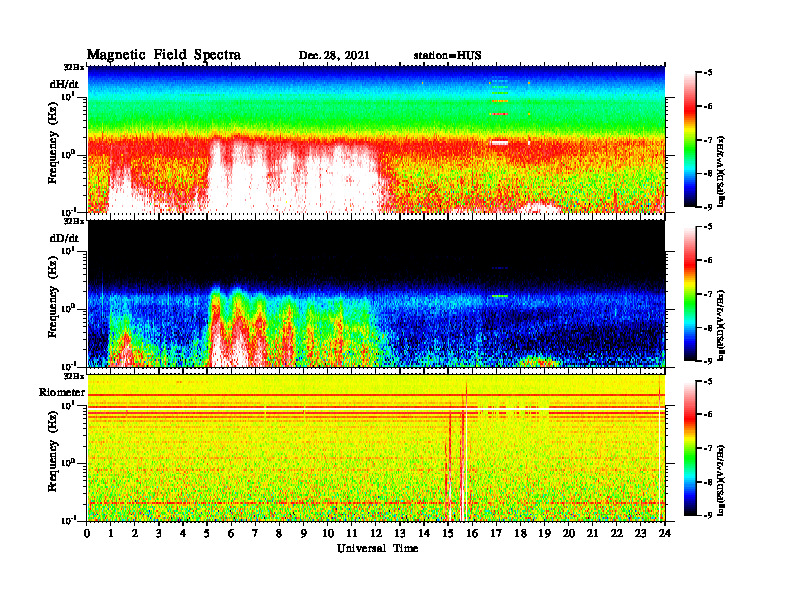Click the -7 tick on dH/dt color scale
The image size is (792, 612).
[706, 140]
